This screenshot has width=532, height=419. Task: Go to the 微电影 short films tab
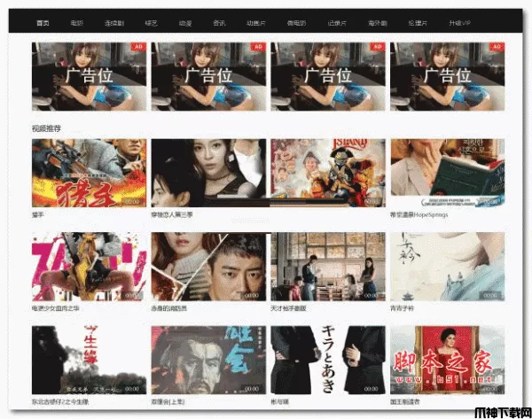(x=296, y=23)
